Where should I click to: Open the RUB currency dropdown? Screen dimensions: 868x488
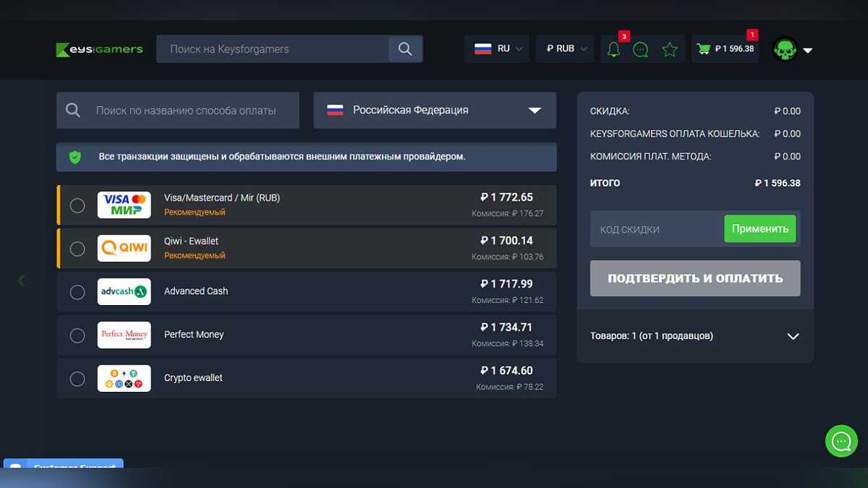565,49
